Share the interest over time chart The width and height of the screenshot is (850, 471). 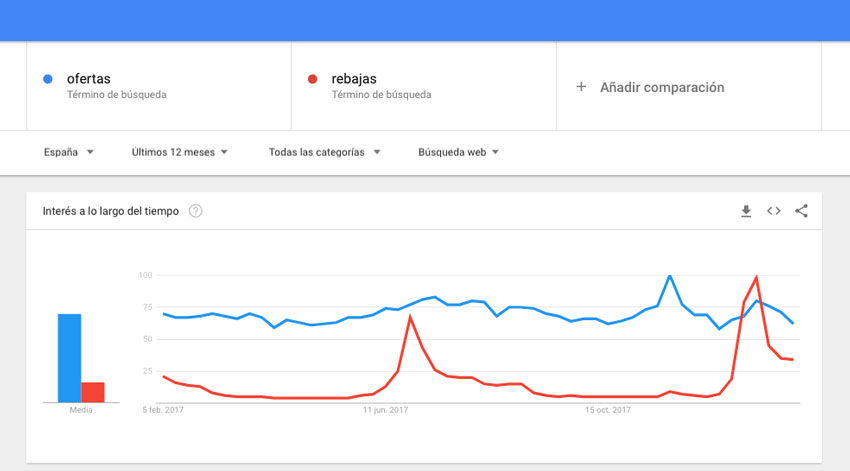point(801,211)
